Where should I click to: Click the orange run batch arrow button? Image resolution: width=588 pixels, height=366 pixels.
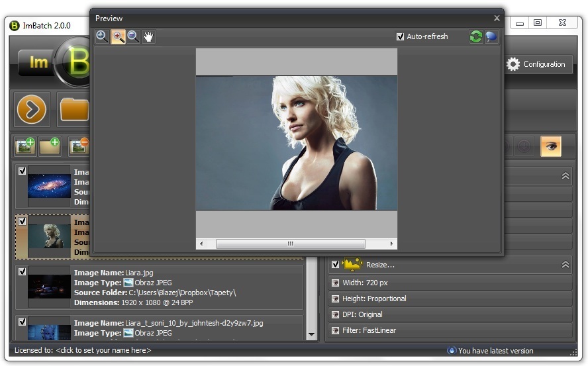pyautogui.click(x=32, y=109)
